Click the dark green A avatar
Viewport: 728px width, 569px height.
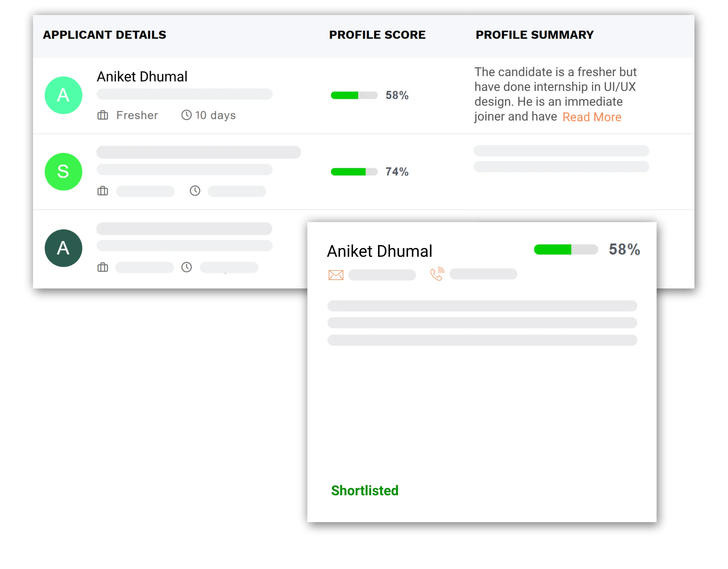pyautogui.click(x=63, y=248)
